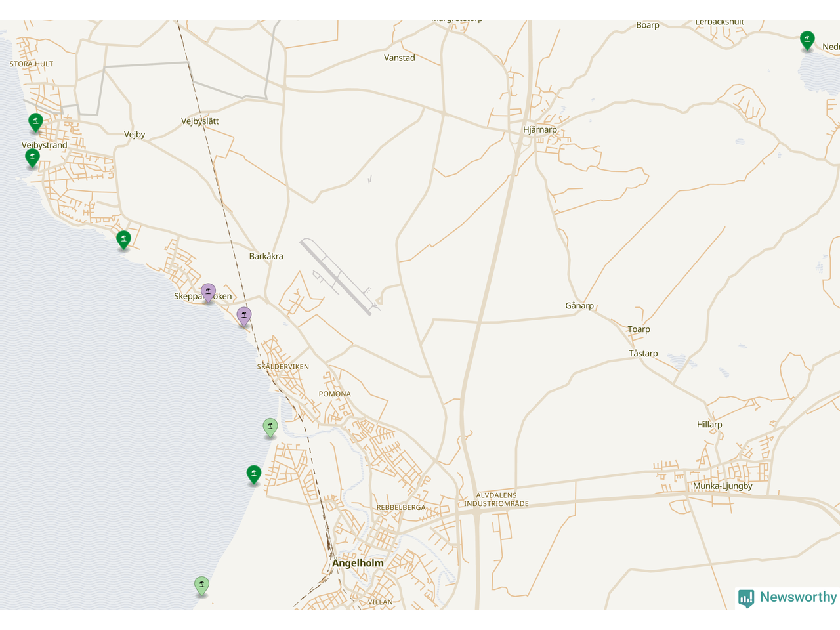Click the POMONA district label
Screen dimensions: 840x630
pyautogui.click(x=335, y=394)
